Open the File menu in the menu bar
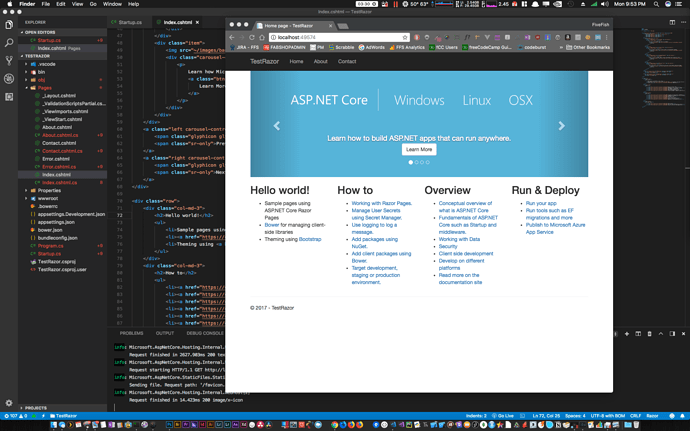This screenshot has width=690, height=431. pos(46,4)
